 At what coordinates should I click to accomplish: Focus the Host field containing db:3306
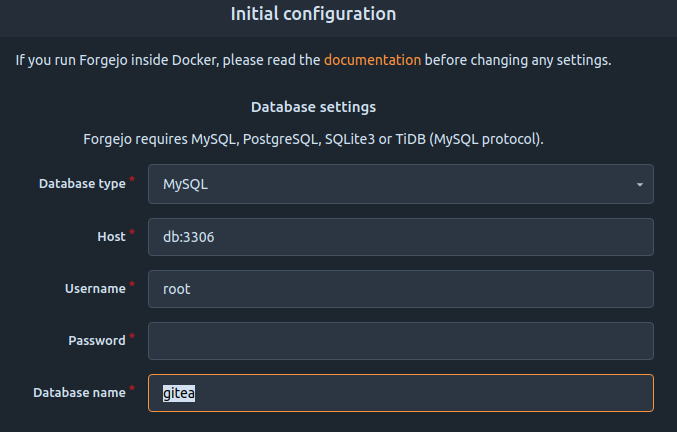[401, 237]
